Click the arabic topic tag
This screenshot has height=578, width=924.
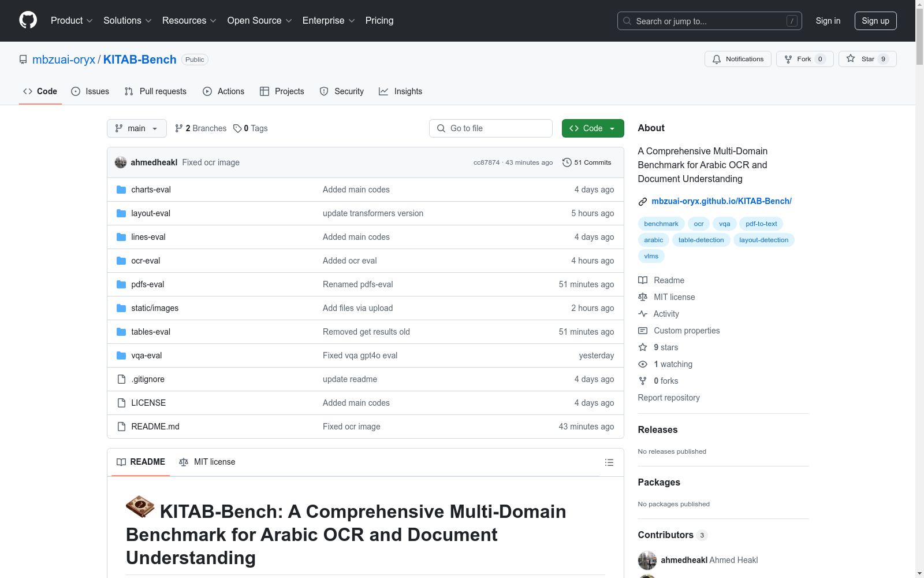pos(654,240)
